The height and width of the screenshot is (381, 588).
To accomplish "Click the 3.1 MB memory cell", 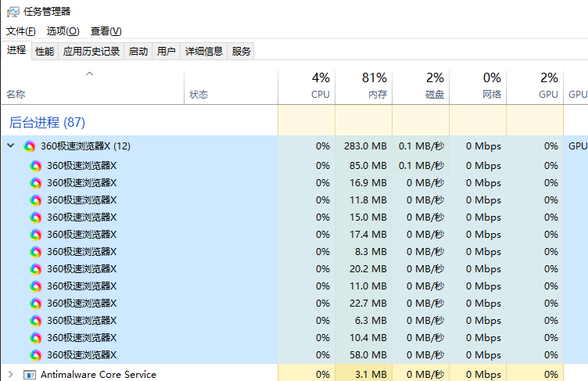I will [x=364, y=372].
